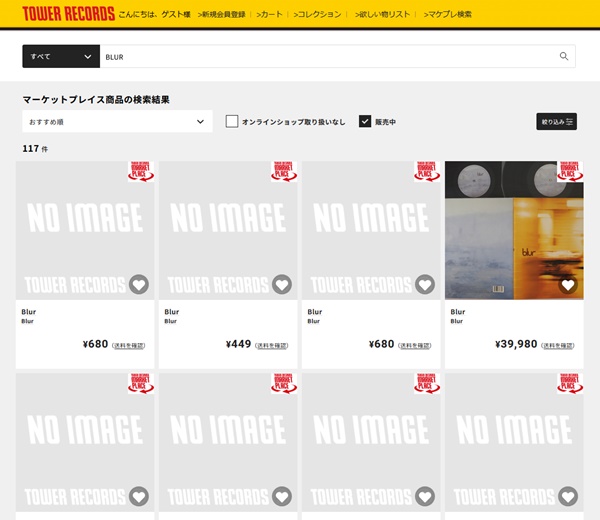Viewport: 600px width, 520px height.
Task: Open 新規会員登録 link
Action: pos(222,15)
